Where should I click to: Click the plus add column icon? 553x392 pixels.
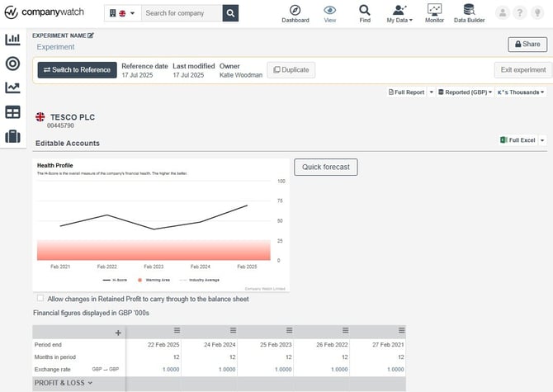[118, 333]
